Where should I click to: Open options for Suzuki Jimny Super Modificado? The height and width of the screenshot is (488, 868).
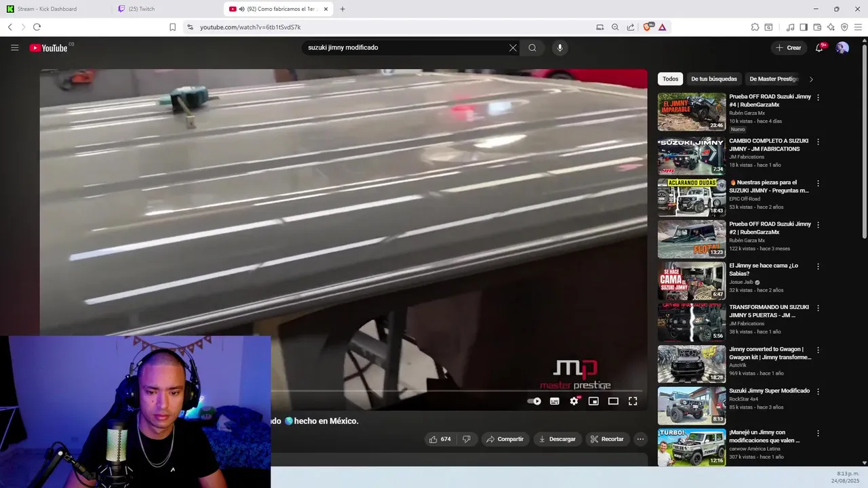pos(818,392)
